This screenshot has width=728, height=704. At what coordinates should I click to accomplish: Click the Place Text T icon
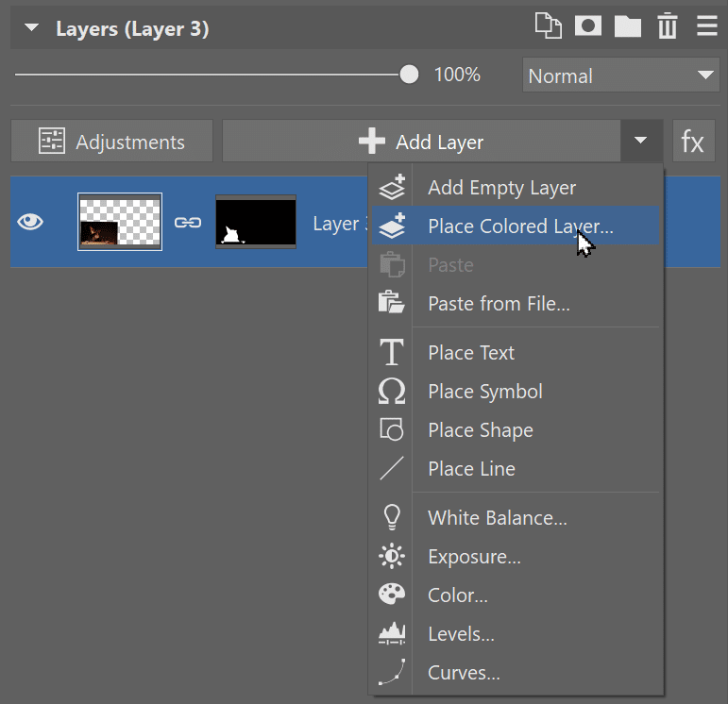[391, 353]
